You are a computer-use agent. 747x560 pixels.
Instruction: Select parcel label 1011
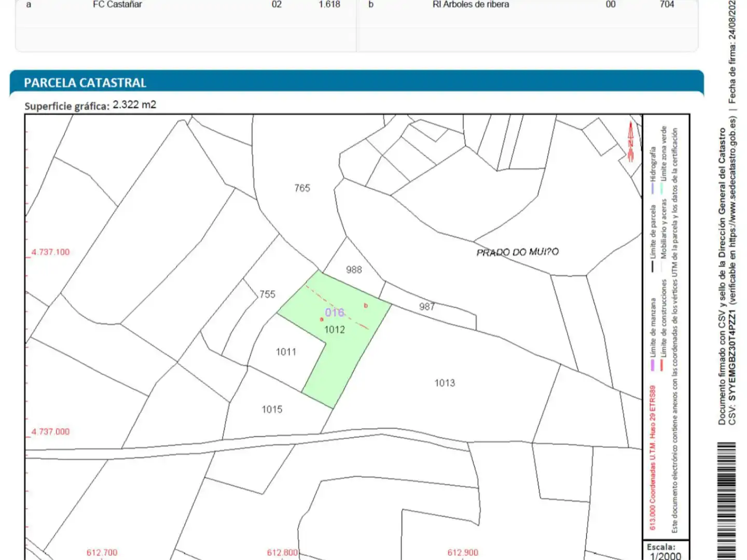(x=286, y=352)
